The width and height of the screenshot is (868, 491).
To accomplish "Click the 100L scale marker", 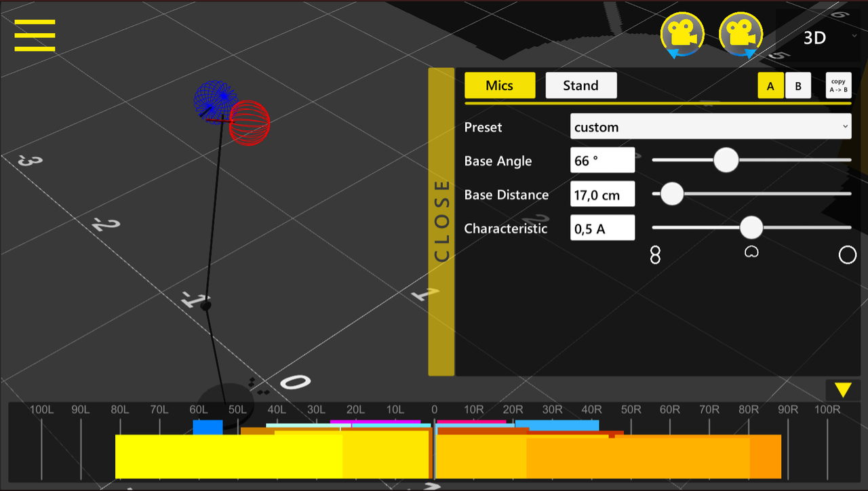I will 41,410.
